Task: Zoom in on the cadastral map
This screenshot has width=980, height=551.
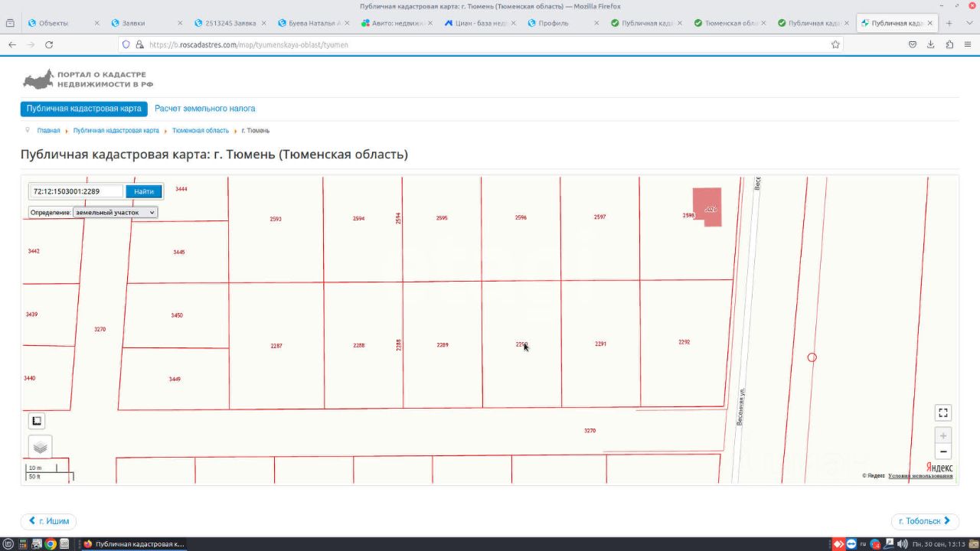Action: click(943, 435)
